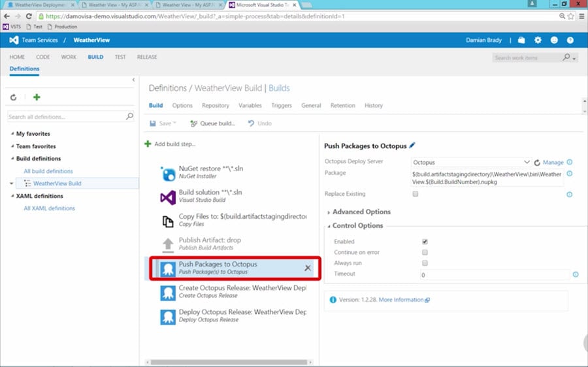Viewport: 588px width, 367px height.
Task: Switch to the Triggers tab
Action: 282,105
